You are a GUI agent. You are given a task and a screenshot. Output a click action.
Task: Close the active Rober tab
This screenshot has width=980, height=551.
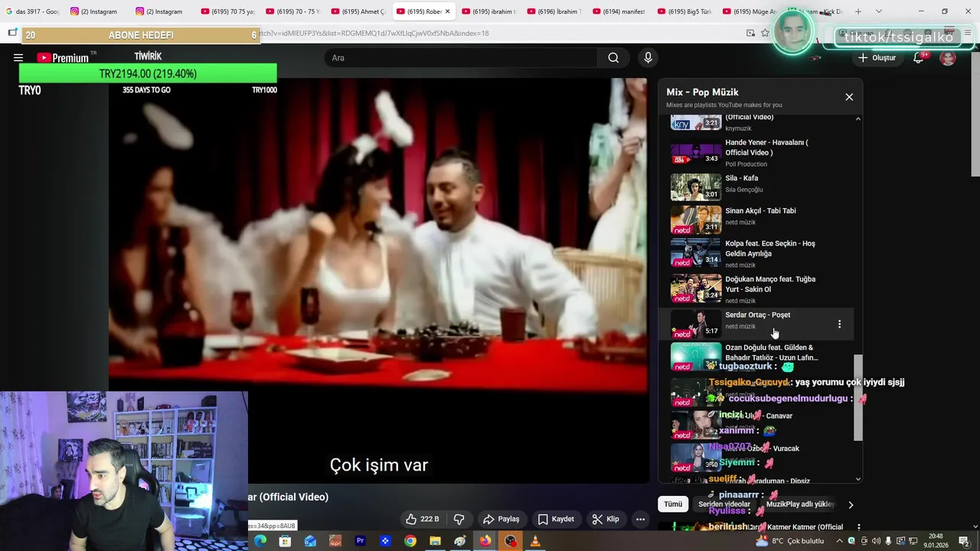[x=447, y=11]
